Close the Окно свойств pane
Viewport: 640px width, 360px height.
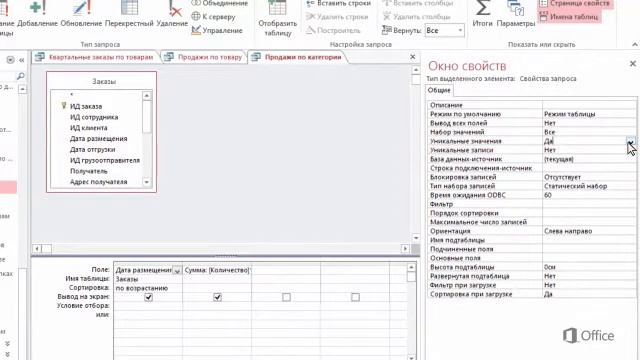[x=633, y=64]
